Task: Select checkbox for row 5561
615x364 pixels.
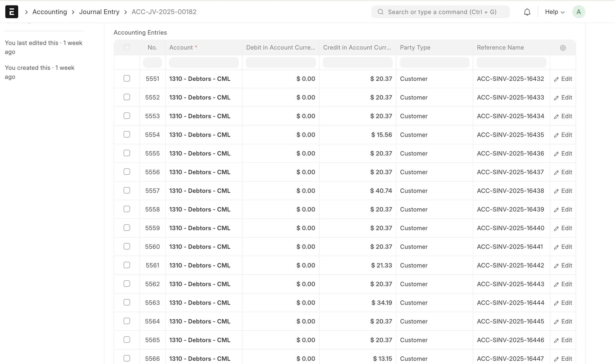Action: 127,265
